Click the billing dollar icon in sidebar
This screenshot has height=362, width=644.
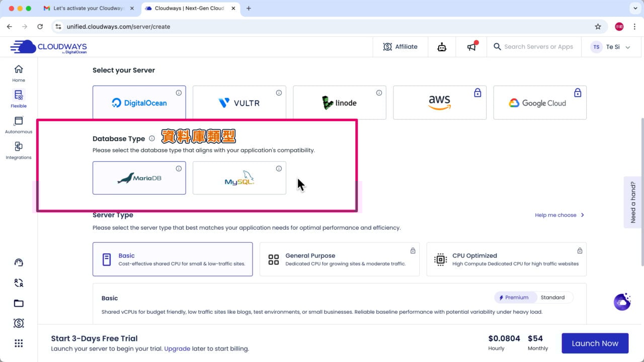click(x=19, y=323)
